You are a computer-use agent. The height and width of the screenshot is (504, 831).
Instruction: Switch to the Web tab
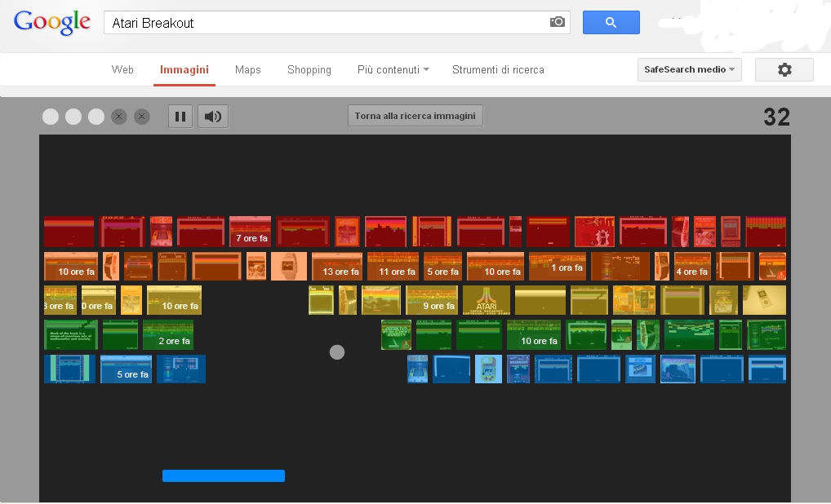(x=122, y=69)
